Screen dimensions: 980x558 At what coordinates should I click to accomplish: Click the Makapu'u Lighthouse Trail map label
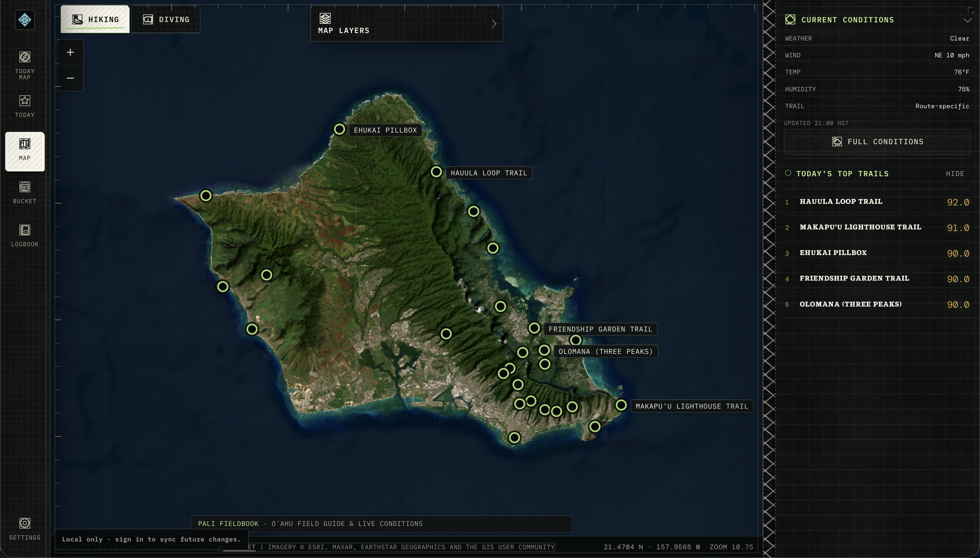tap(692, 406)
